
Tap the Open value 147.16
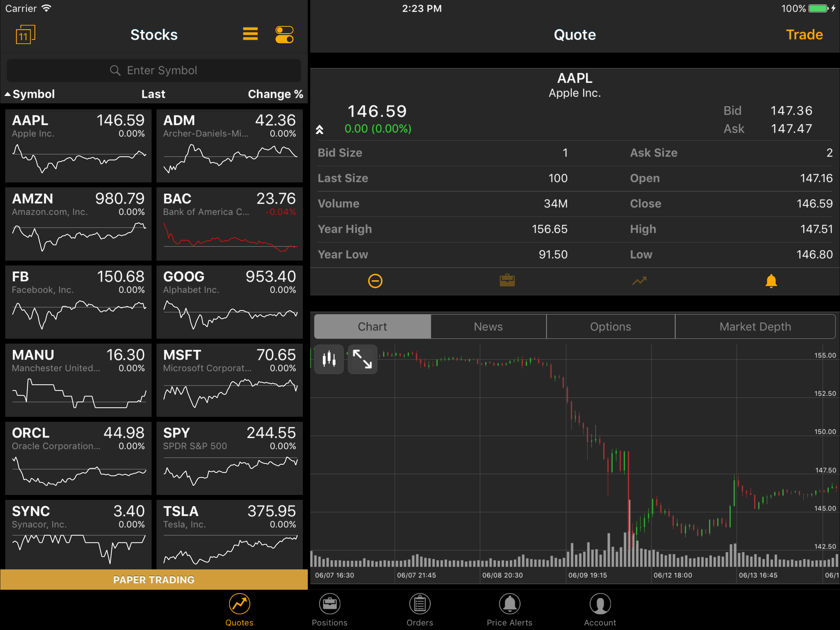[816, 178]
